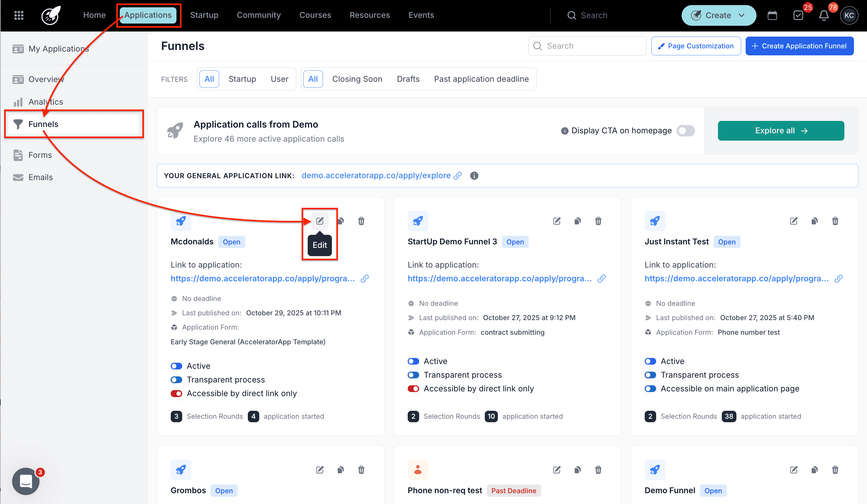This screenshot has width=867, height=504.
Task: Toggle direct link only on StartUp Demo Funnel 3
Action: [413, 388]
